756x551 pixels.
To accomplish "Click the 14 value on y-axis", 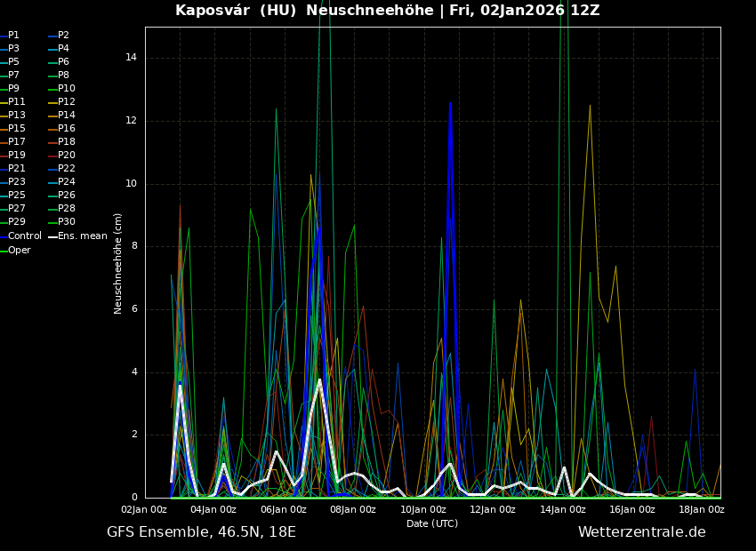I will pos(131,58).
